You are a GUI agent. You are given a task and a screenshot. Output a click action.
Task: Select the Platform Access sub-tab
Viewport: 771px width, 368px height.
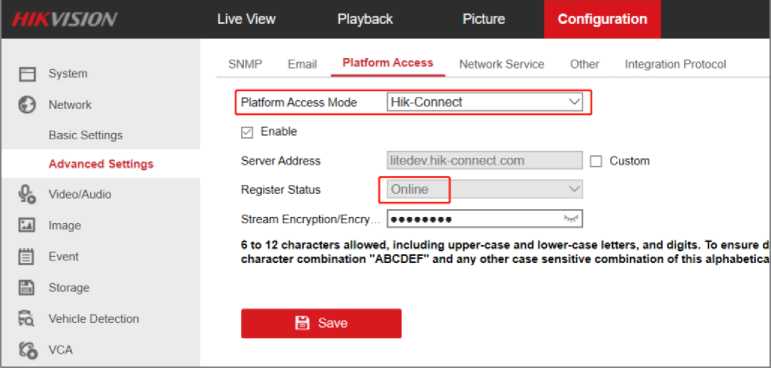pyautogui.click(x=388, y=63)
